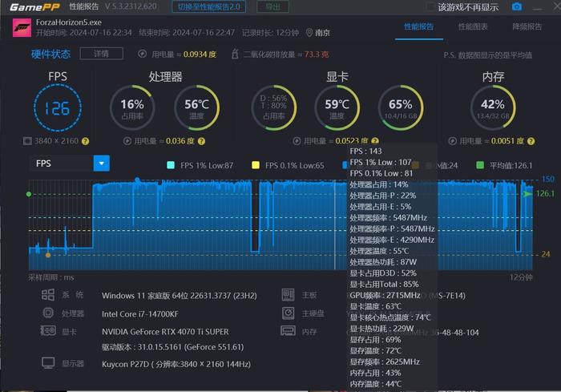Click the camera screenshot icon
This screenshot has height=392, width=561.
[x=516, y=7]
